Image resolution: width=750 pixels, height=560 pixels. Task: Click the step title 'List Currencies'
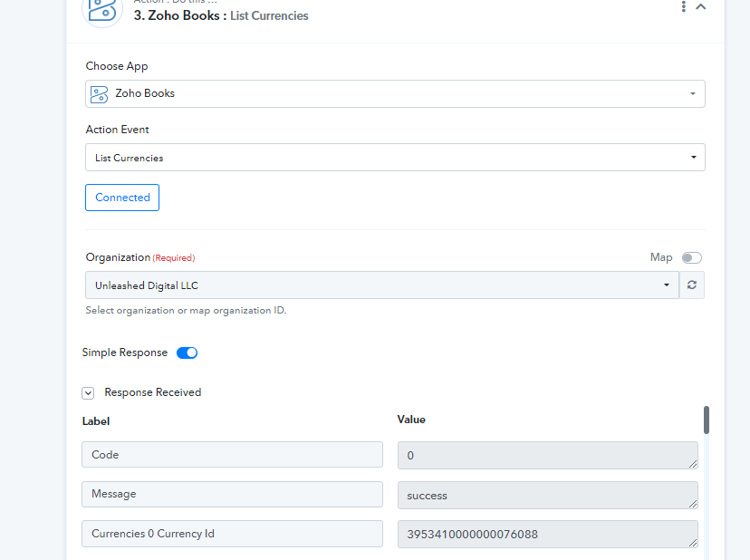269,15
